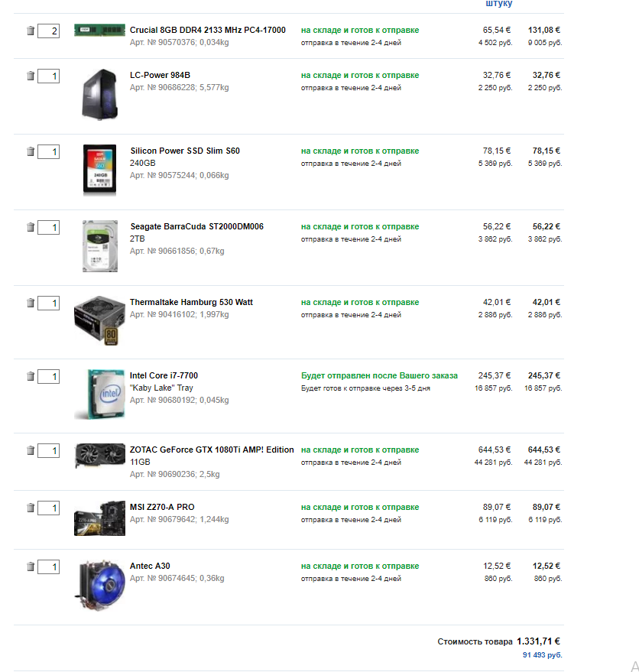Delete Crucial 8GB DDR4 from cart
Screen dimensions: 639x672
(x=31, y=31)
